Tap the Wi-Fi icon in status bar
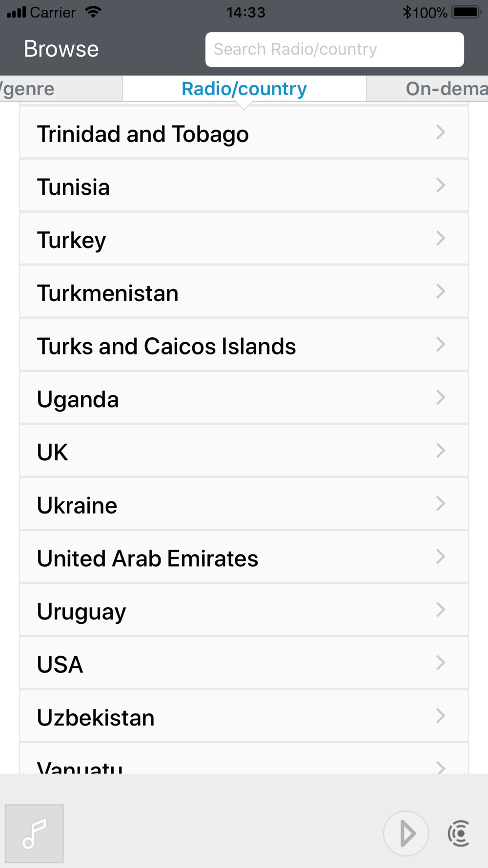 pyautogui.click(x=93, y=12)
